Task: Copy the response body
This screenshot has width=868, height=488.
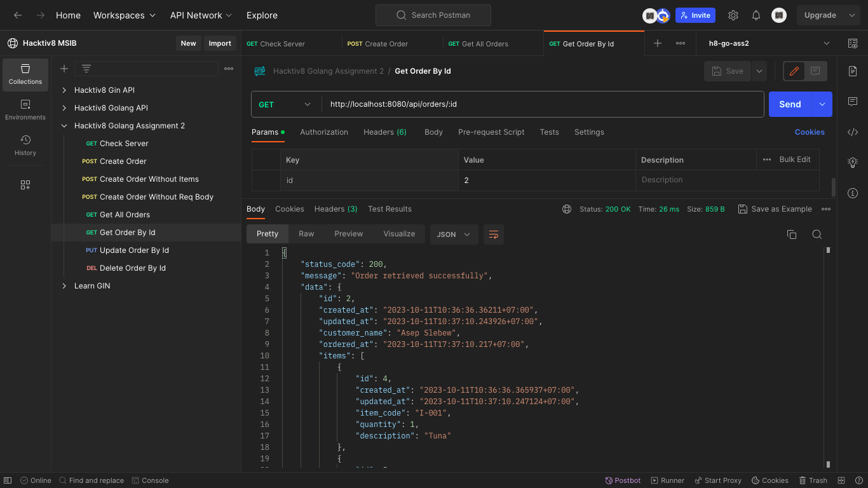Action: coord(792,234)
